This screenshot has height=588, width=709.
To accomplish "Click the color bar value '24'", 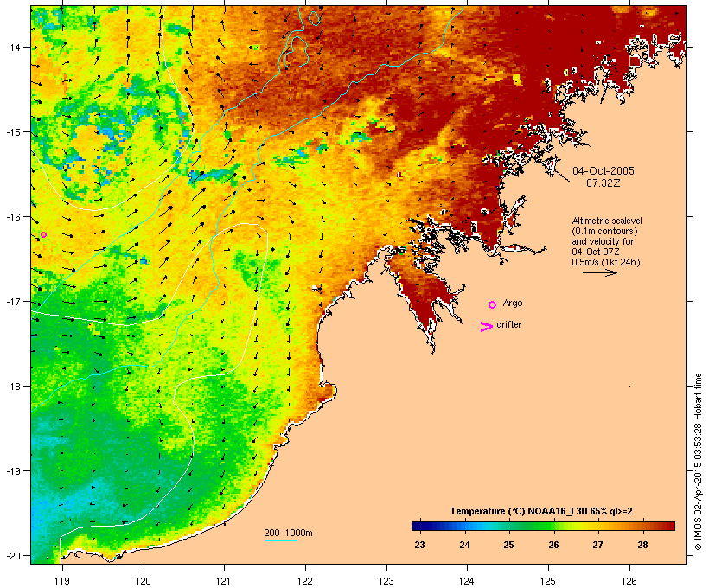I will point(465,545).
